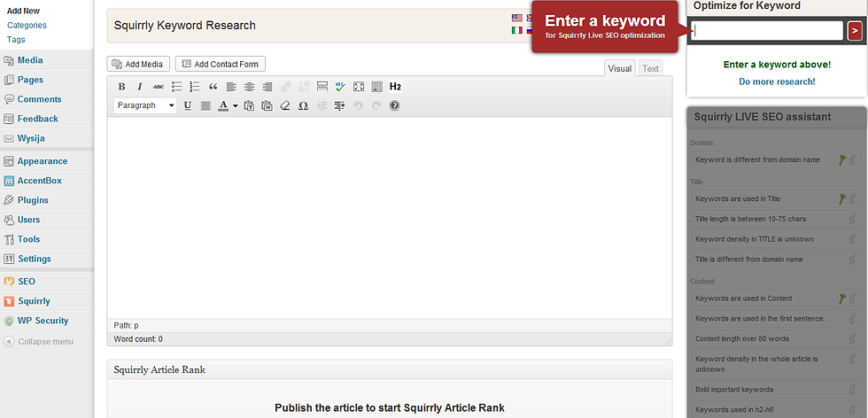Toggle the kitchen sink toolbar row

click(x=377, y=87)
